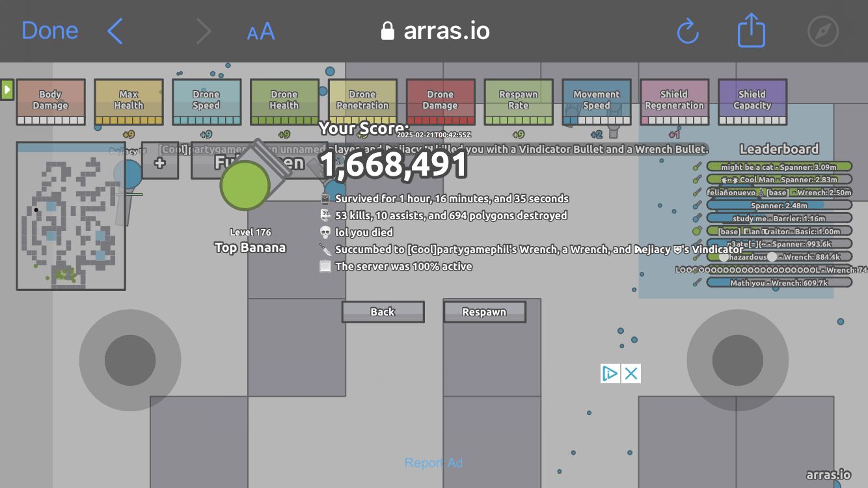
Task: Tap 'The server was 100% active' line
Action: pos(403,266)
